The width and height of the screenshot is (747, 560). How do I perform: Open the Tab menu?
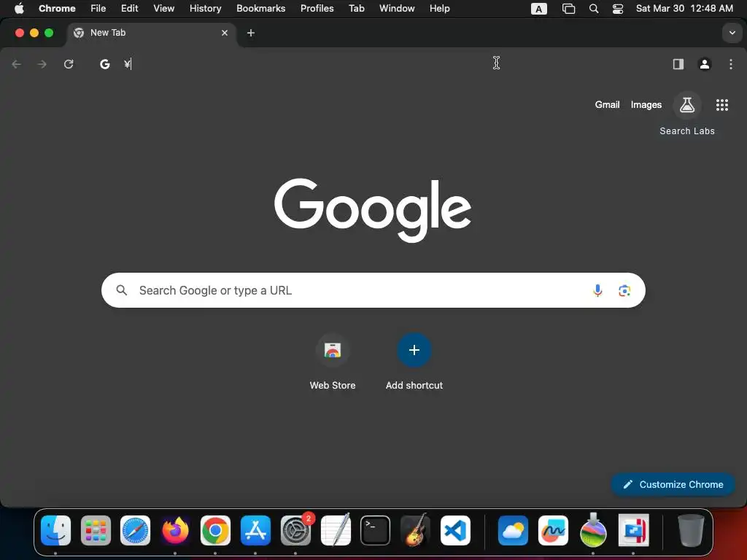(356, 9)
